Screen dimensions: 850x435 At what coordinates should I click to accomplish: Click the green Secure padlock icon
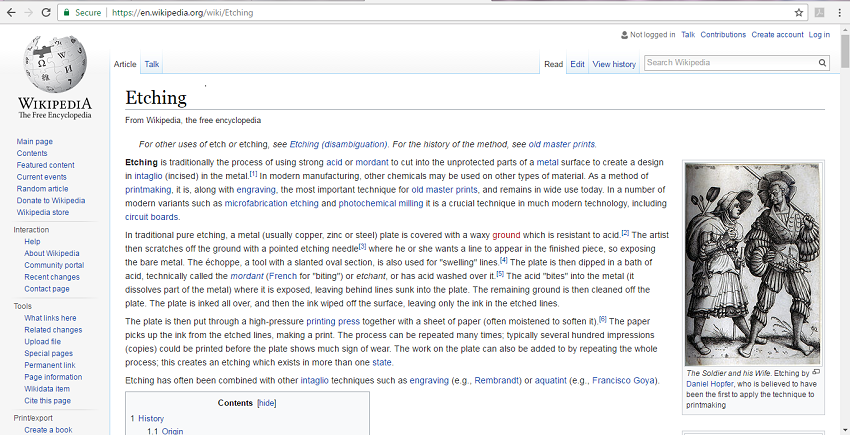66,12
